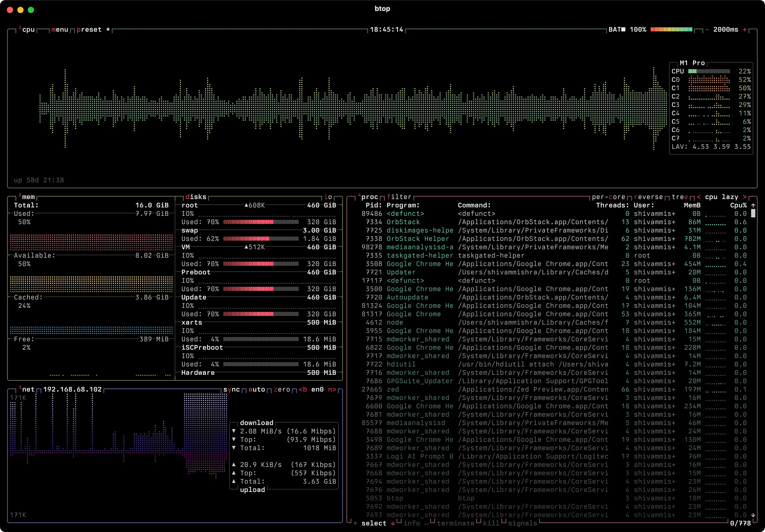
Task: Select the OrbStack Helper process row
Action: click(x=418, y=239)
